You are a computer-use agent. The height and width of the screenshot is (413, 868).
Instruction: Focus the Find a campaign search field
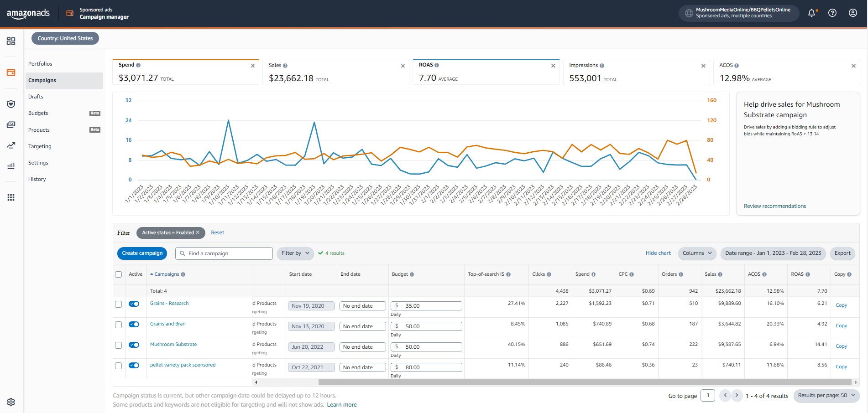224,253
